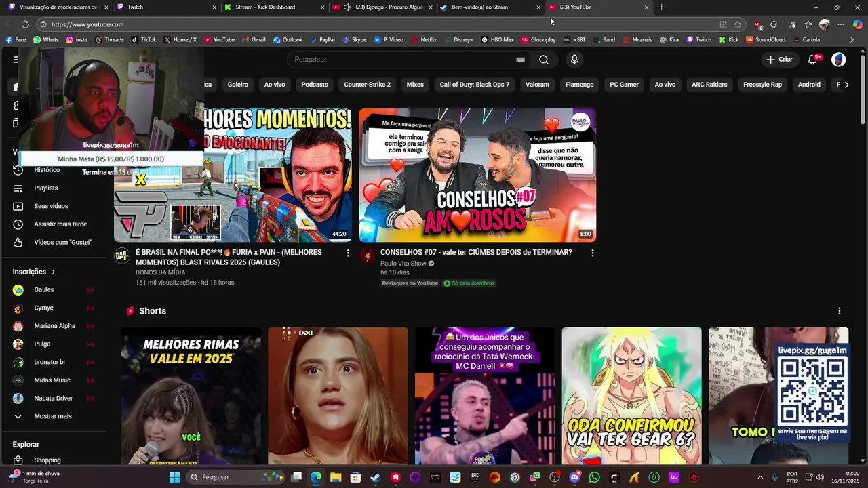This screenshot has width=868, height=488.
Task: Open the Gmail bookmark
Action: click(253, 40)
